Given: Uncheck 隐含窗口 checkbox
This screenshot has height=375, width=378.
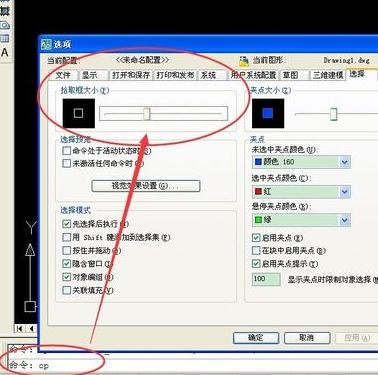Looking at the screenshot, I should [66, 264].
